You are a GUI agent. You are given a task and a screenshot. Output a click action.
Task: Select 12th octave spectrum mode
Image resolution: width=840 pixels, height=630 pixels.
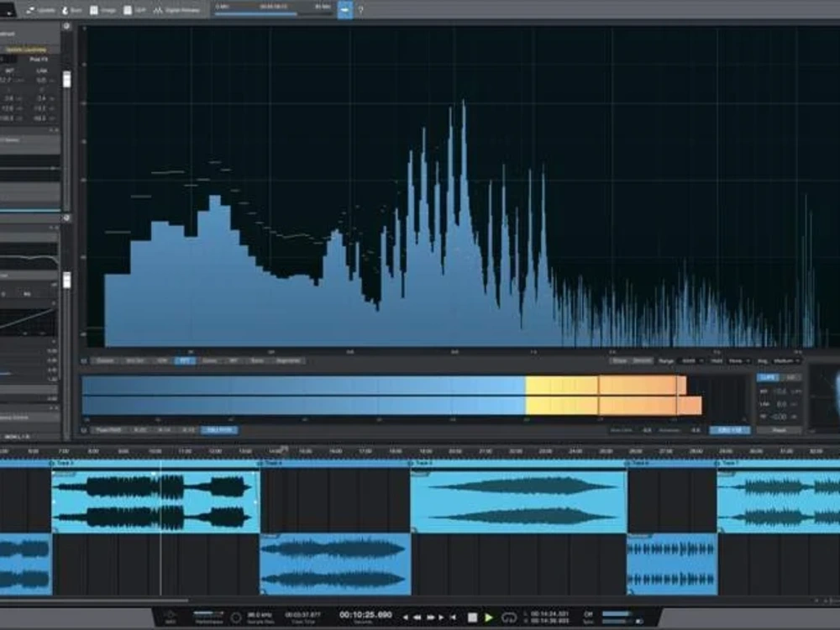pyautogui.click(x=162, y=361)
